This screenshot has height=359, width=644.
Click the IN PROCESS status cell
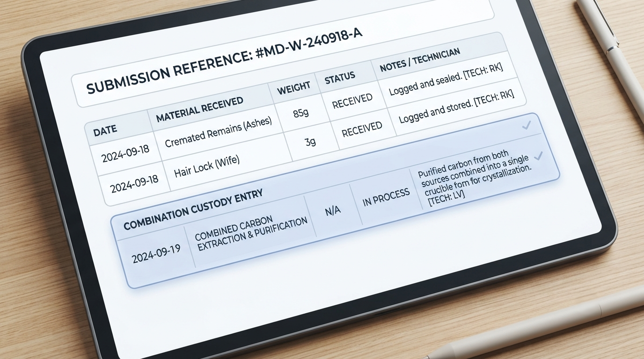coord(387,197)
